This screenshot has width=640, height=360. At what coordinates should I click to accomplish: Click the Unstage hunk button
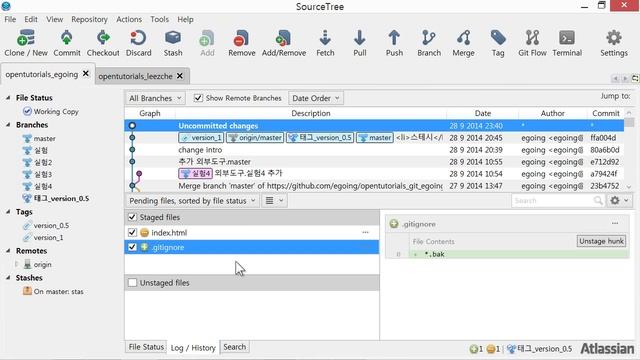[x=601, y=241]
